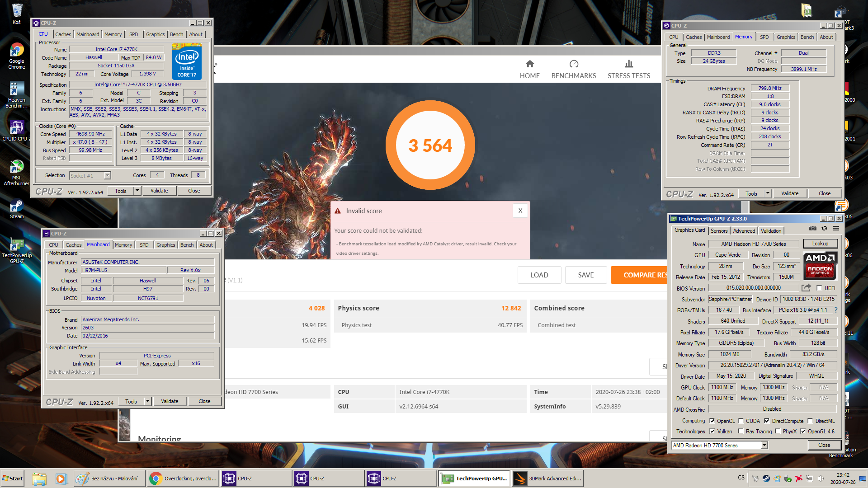Toggle the DirectML checkbox
Viewport: 868px width, 488px height.
(810, 421)
